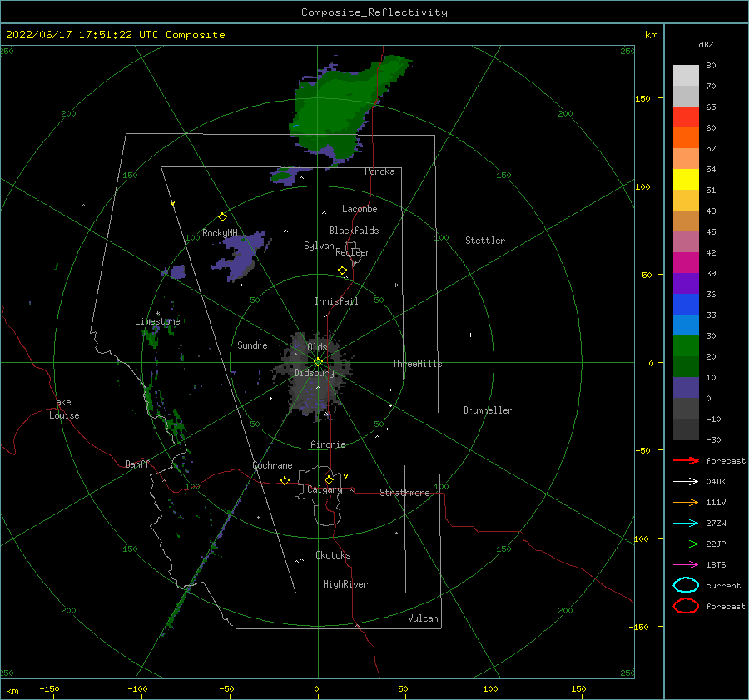The image size is (749, 700).
Task: Click the Lake Louise label
Action: click(64, 409)
